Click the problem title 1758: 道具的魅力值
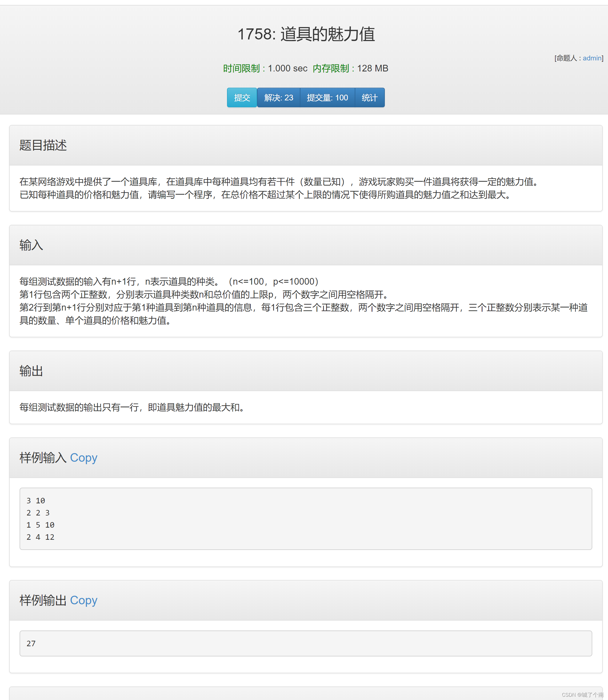This screenshot has height=700, width=608. (306, 34)
